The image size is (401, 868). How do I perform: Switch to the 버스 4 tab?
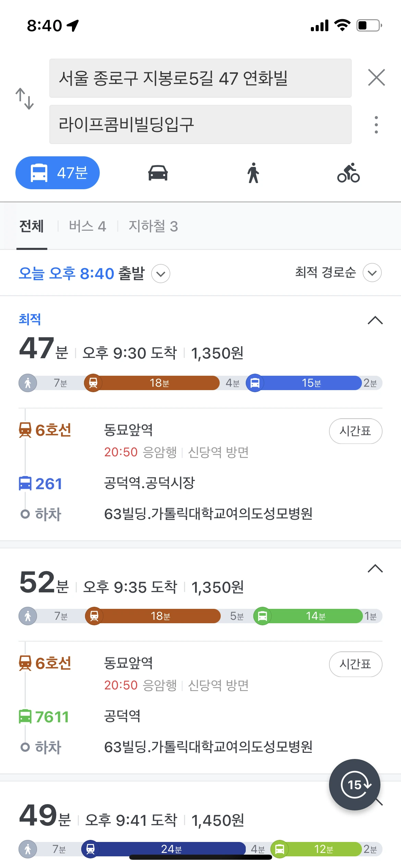pos(87,226)
